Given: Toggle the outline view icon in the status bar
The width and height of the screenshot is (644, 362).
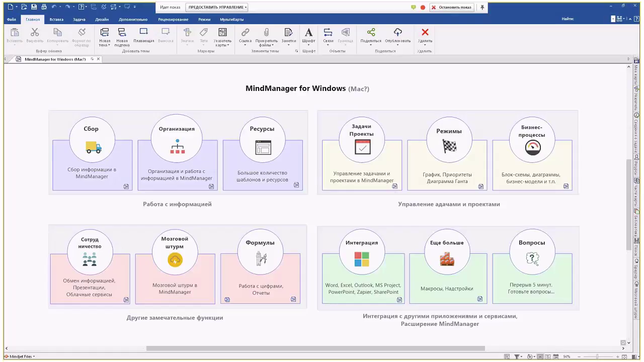Looking at the screenshot, I should [x=548, y=356].
